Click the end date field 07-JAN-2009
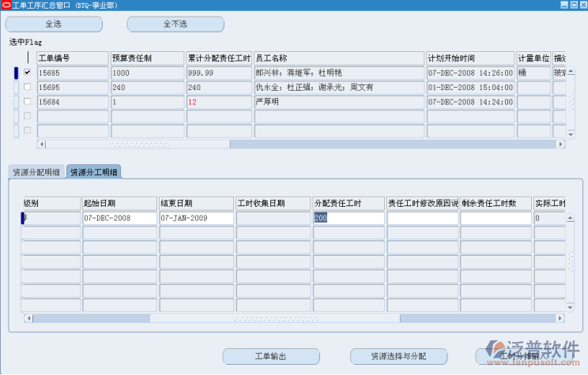Image resolution: width=588 pixels, height=375 pixels. coord(195,218)
